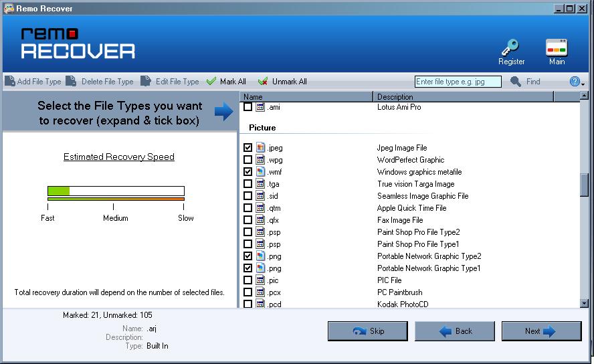Check the Paint Shop Pro File Type1 checkbox
The height and width of the screenshot is (364, 594).
pyautogui.click(x=248, y=244)
